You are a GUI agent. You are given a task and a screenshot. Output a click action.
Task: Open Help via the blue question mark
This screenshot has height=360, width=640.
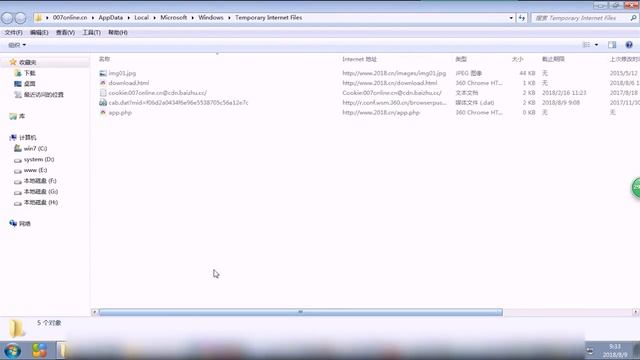click(629, 45)
